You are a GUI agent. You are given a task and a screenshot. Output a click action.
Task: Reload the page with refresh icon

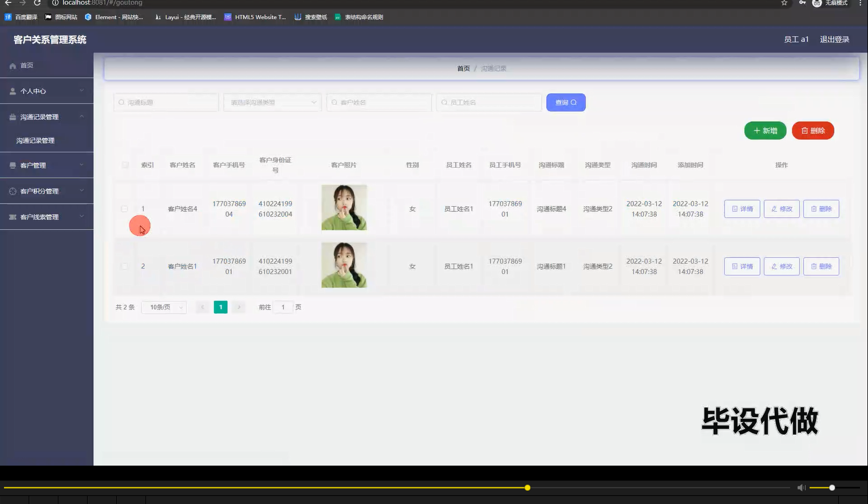[x=37, y=3]
